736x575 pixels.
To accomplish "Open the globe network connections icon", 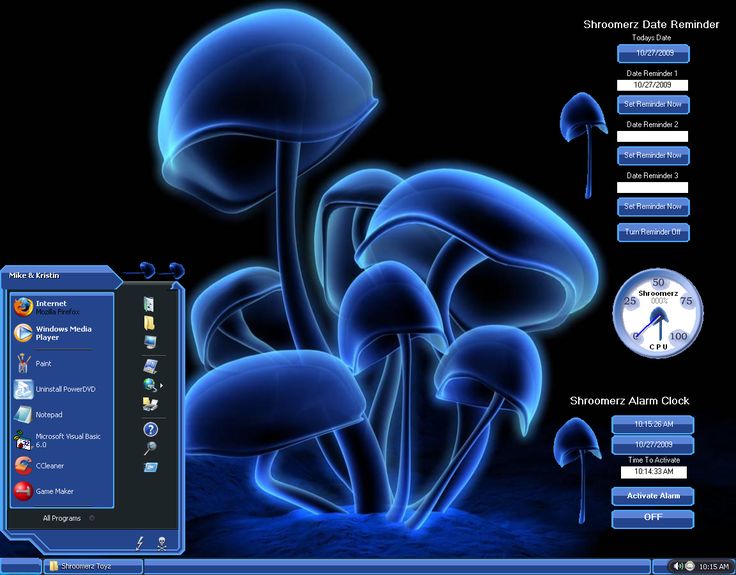I will tap(150, 385).
